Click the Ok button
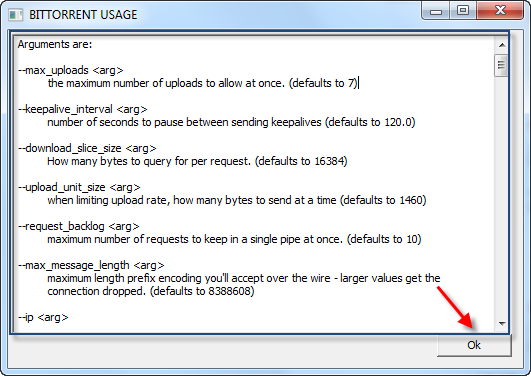The height and width of the screenshot is (376, 531). [x=474, y=345]
